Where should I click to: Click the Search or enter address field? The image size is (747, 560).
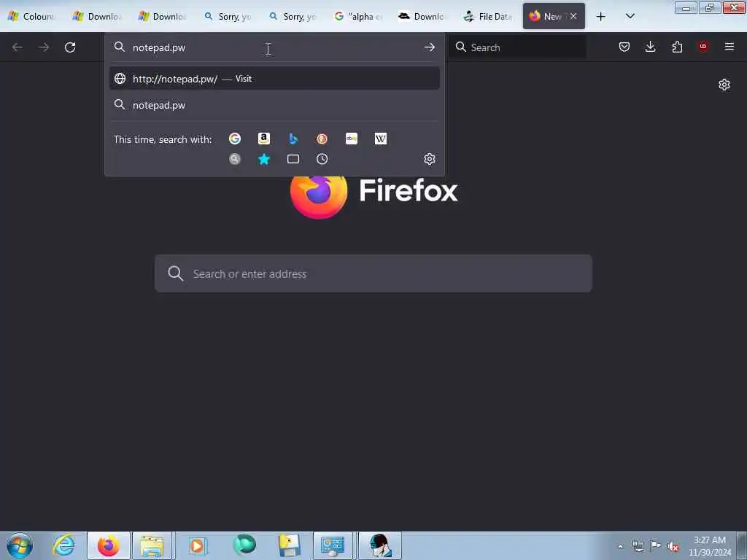[373, 273]
